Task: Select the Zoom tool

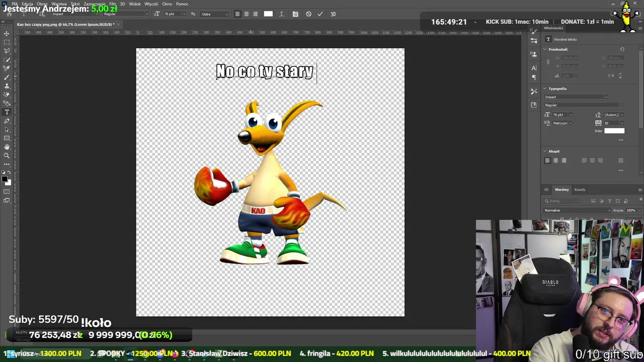Action: click(7, 156)
